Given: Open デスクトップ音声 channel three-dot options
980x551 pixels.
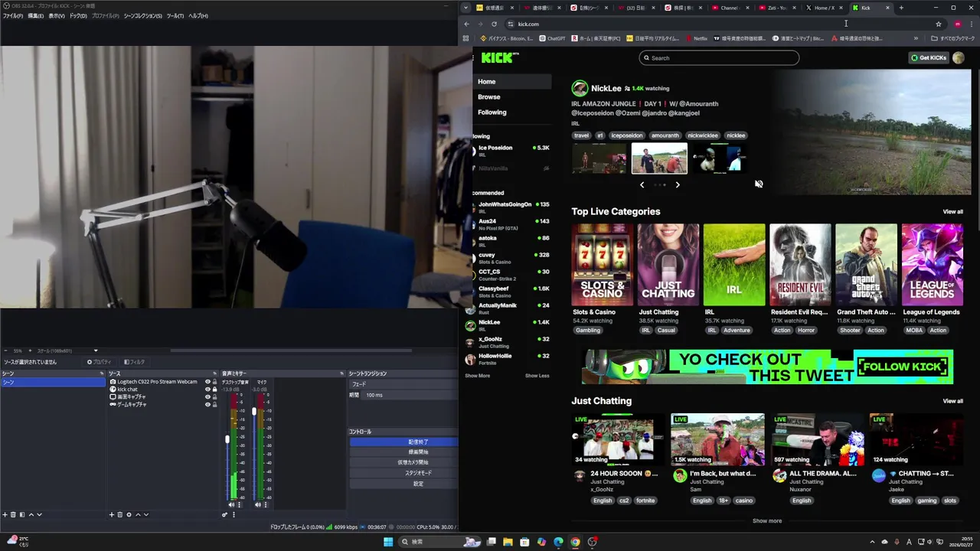Looking at the screenshot, I should click(x=239, y=504).
